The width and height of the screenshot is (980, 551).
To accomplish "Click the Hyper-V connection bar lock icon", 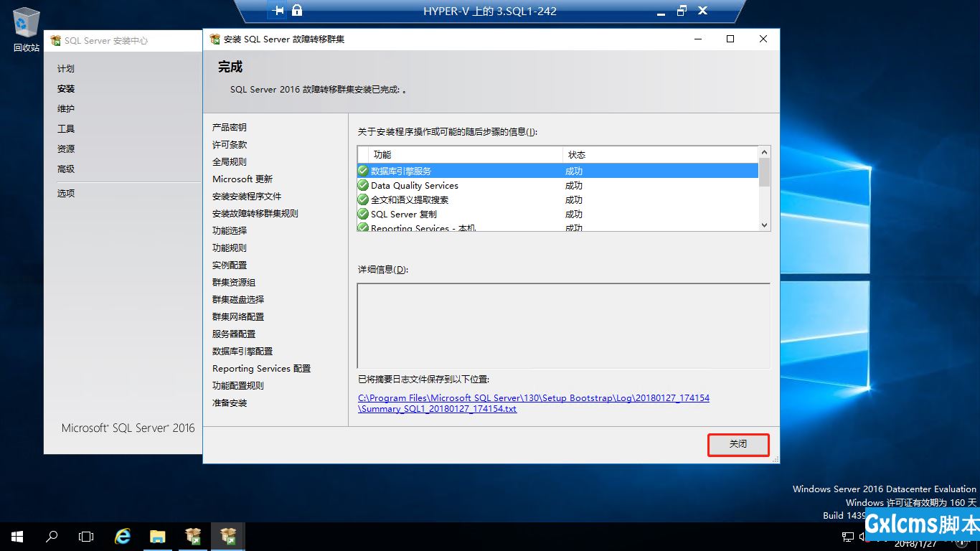I will click(x=297, y=11).
